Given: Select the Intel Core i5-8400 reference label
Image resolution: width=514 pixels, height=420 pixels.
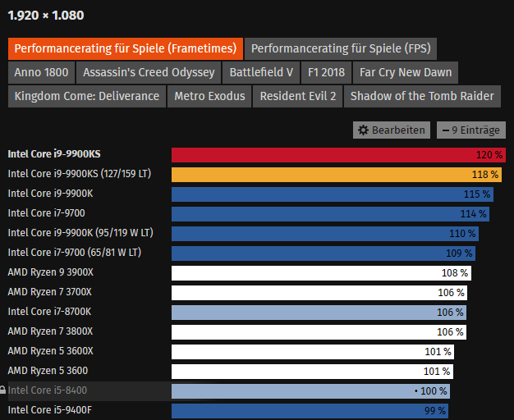Looking at the screenshot, I should click(x=48, y=390).
